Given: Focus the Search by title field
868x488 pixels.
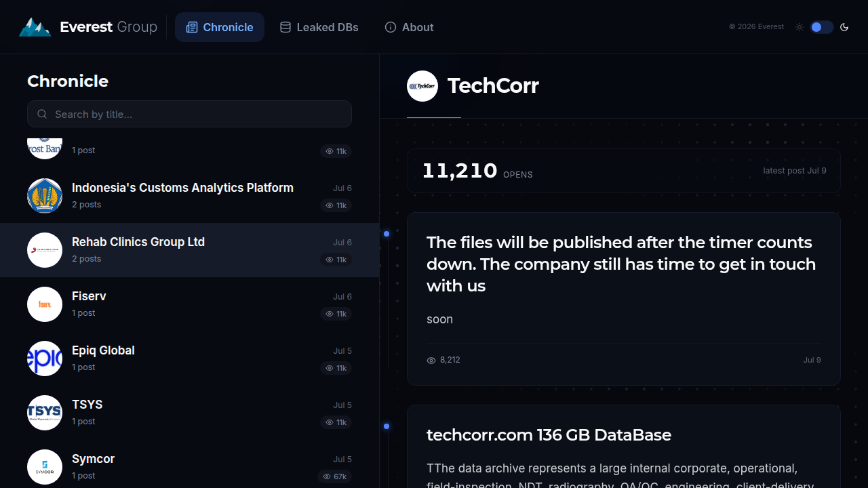Looking at the screenshot, I should (189, 114).
